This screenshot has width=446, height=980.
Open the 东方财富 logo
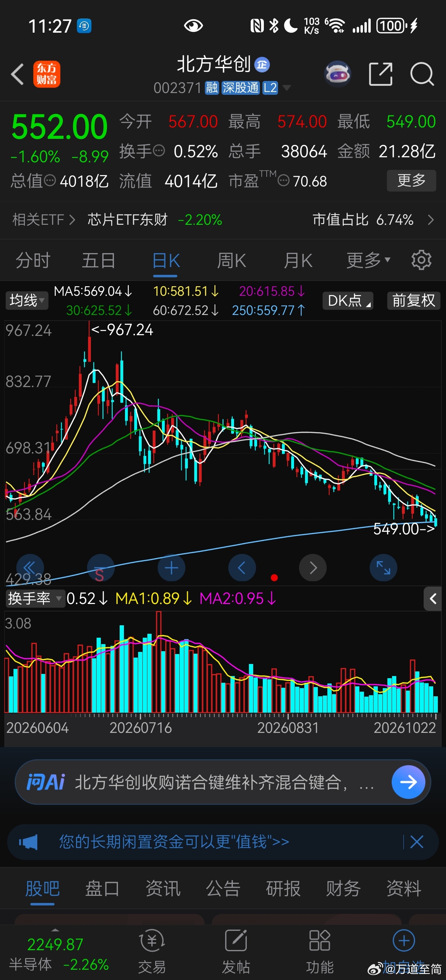[47, 74]
